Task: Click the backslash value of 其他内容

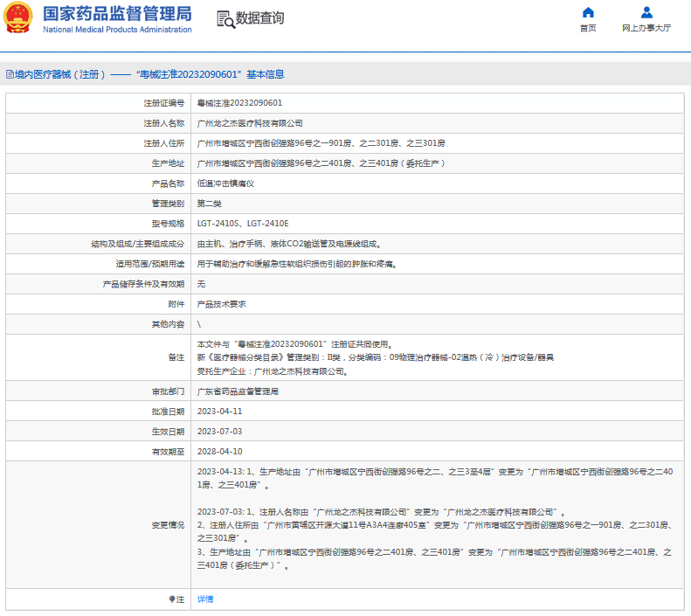Action: point(199,324)
